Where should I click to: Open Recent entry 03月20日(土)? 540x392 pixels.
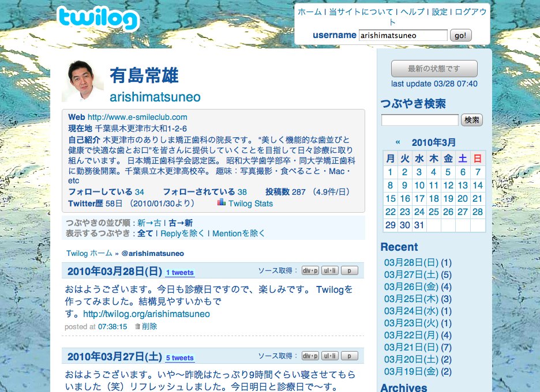pyautogui.click(x=411, y=359)
